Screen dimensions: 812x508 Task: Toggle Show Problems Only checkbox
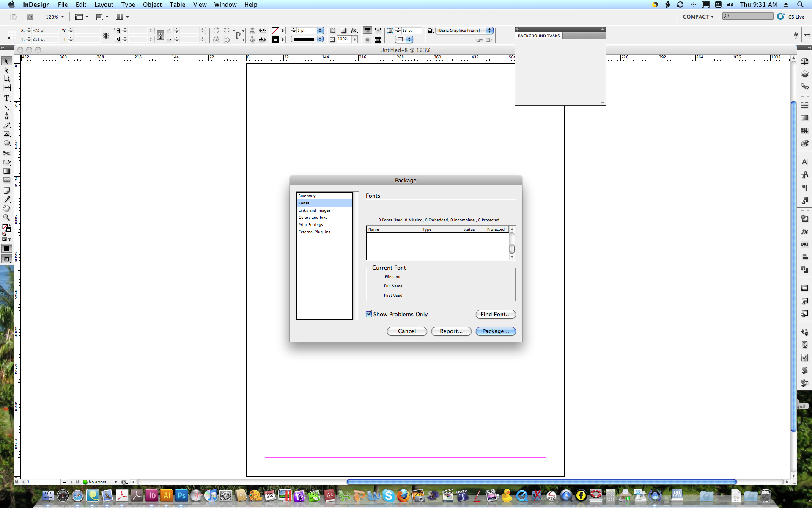pyautogui.click(x=369, y=314)
